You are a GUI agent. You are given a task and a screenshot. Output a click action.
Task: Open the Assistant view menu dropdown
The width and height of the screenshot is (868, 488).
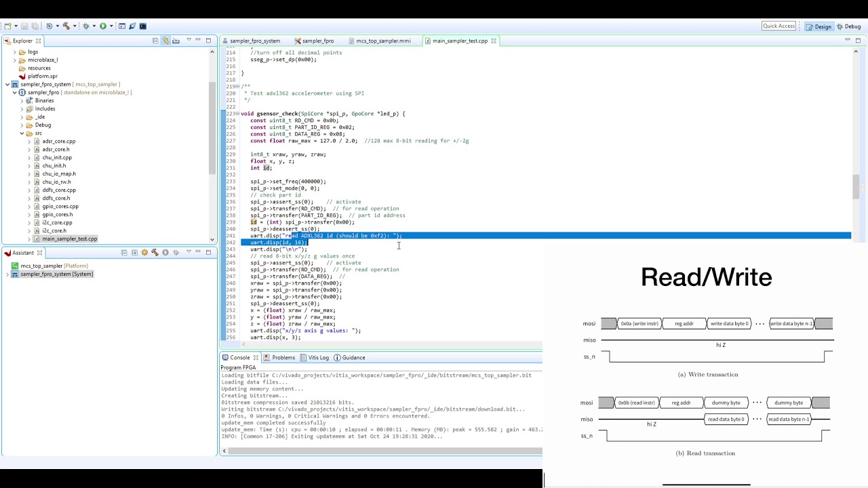tap(187, 253)
